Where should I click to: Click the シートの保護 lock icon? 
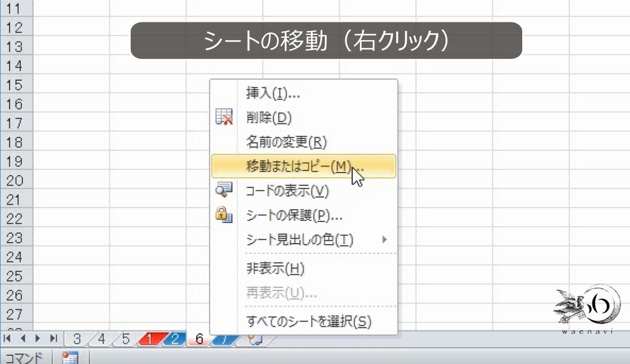point(224,216)
